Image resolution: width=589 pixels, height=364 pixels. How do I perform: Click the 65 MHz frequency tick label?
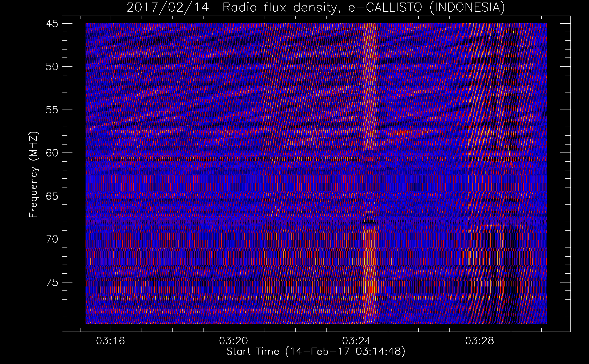[x=52, y=196]
